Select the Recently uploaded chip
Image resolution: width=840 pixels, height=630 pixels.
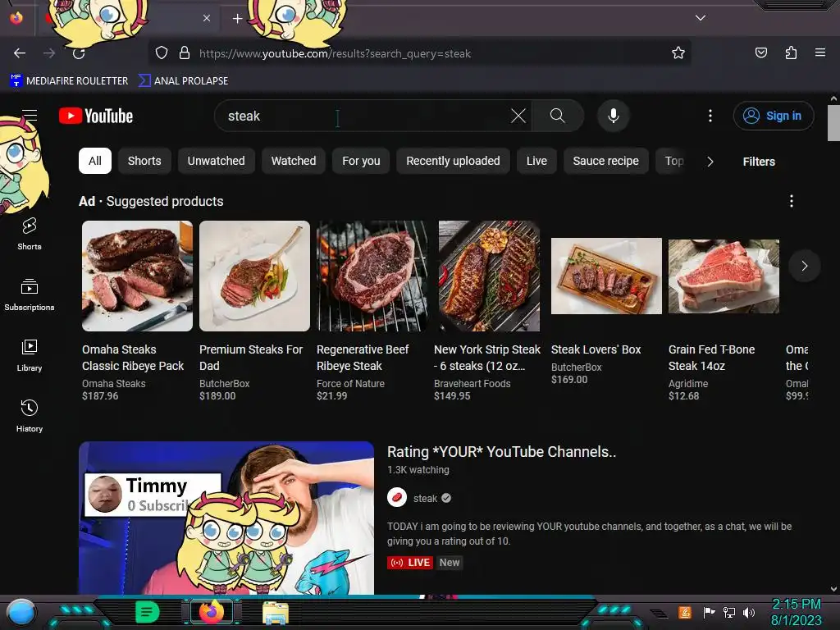coord(453,161)
